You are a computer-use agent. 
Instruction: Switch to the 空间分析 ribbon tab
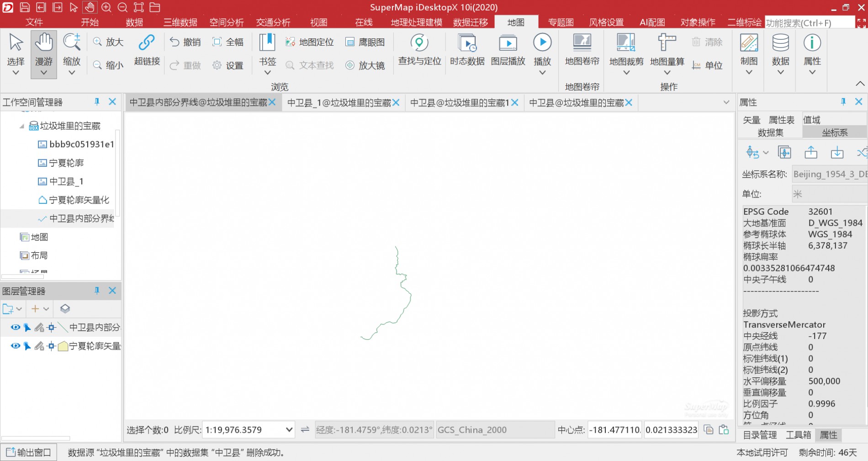tap(227, 22)
